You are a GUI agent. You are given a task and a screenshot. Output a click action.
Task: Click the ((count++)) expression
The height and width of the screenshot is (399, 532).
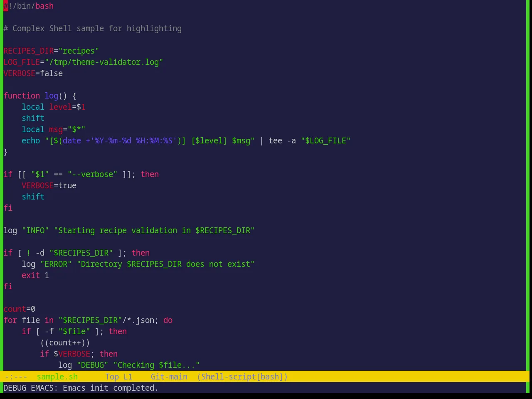coord(65,342)
